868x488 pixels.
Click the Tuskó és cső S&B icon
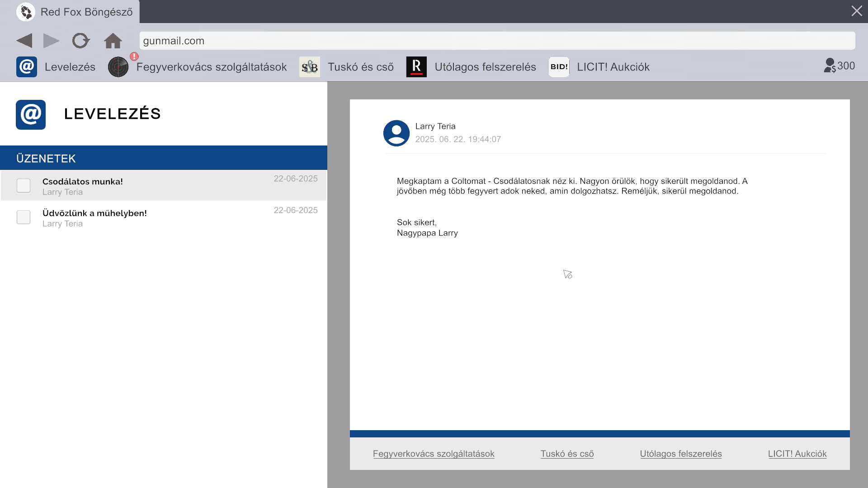pos(310,67)
